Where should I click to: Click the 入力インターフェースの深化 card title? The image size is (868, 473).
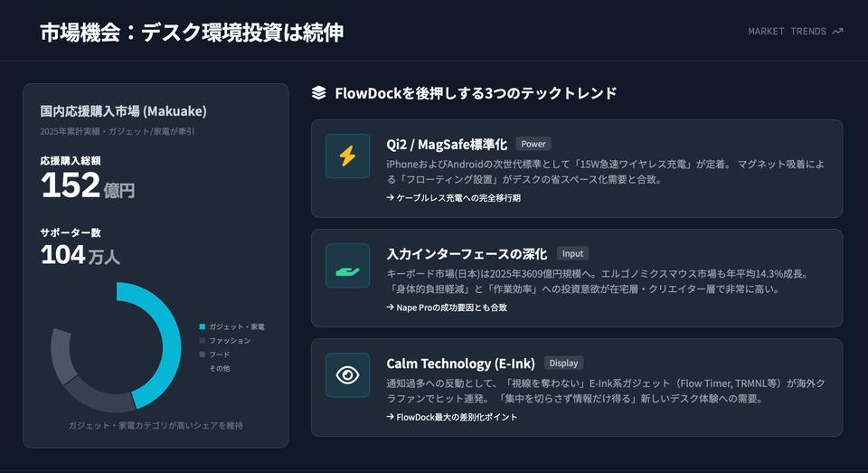(x=467, y=254)
